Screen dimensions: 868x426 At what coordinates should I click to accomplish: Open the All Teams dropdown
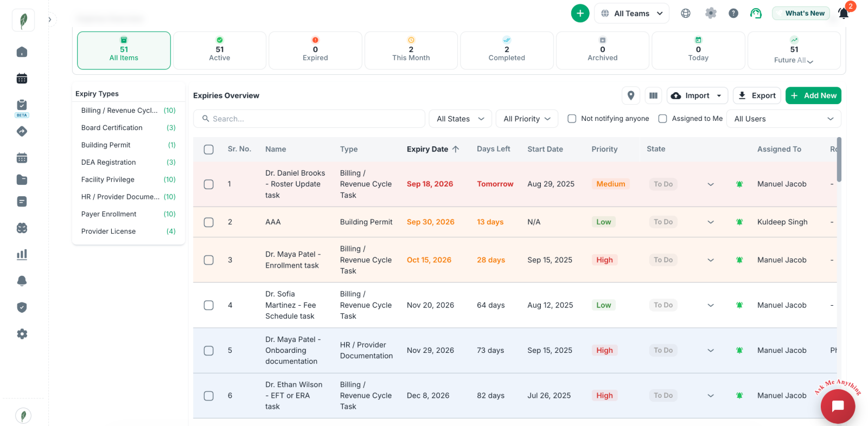(x=631, y=14)
